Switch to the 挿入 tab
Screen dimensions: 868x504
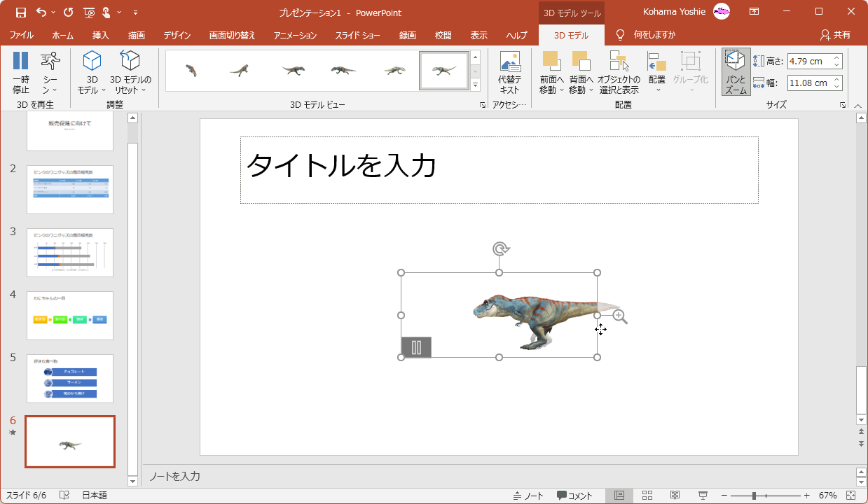pyautogui.click(x=100, y=35)
